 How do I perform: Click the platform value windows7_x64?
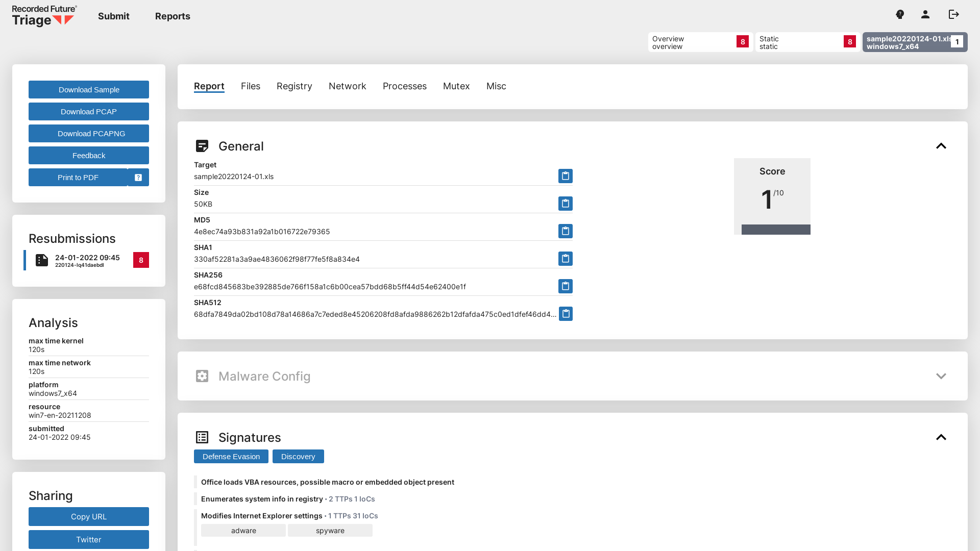[53, 393]
